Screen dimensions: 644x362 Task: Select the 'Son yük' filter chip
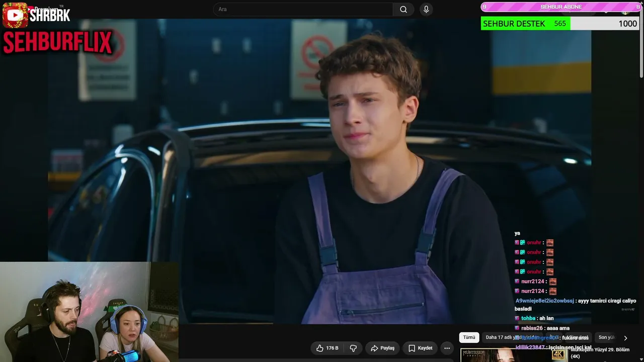coord(606,337)
